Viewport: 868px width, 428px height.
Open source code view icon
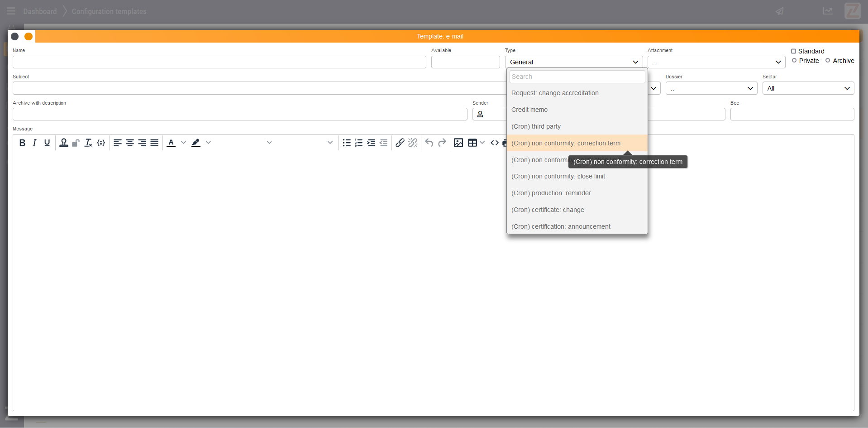tap(495, 143)
